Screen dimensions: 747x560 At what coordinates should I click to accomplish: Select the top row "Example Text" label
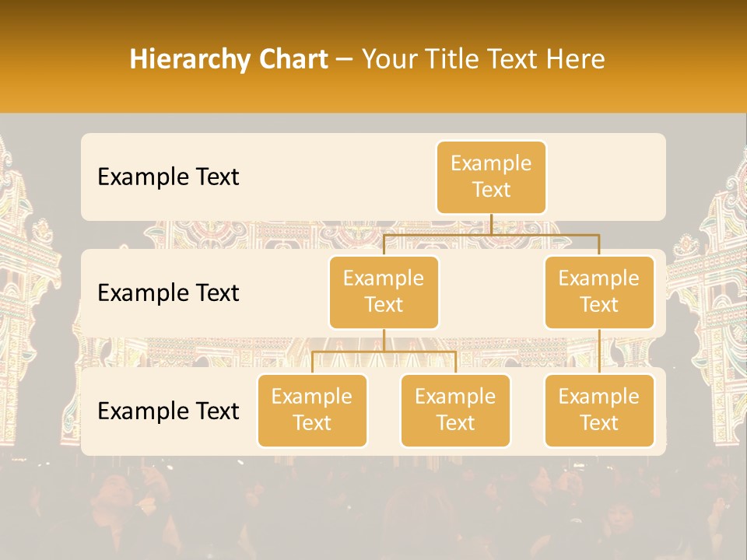(168, 177)
